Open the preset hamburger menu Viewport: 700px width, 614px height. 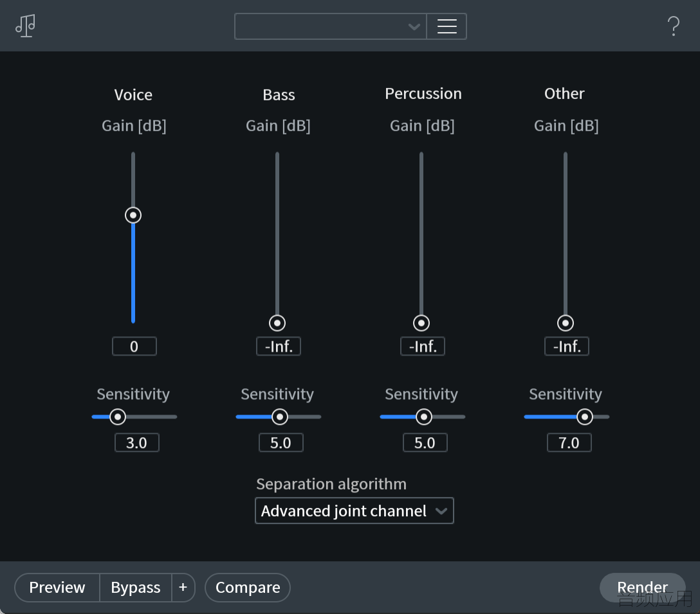pos(447,26)
